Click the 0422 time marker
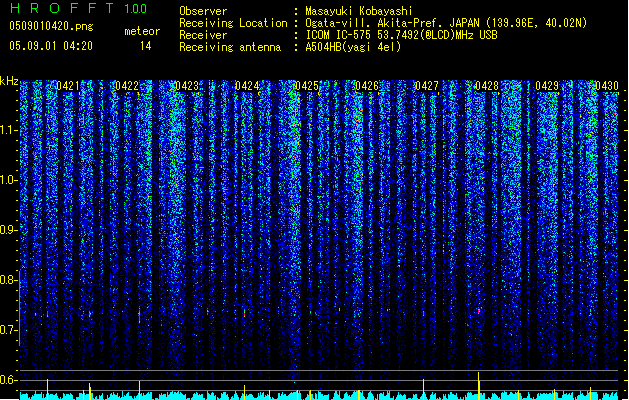Image resolution: width=629 pixels, height=400 pixels. click(x=127, y=86)
